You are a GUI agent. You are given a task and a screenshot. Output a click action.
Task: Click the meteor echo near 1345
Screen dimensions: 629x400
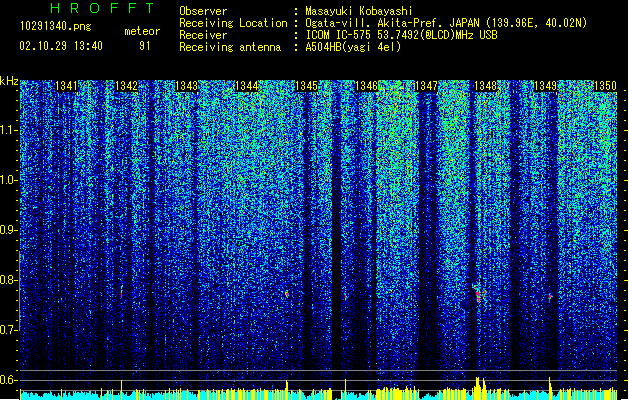pos(286,294)
